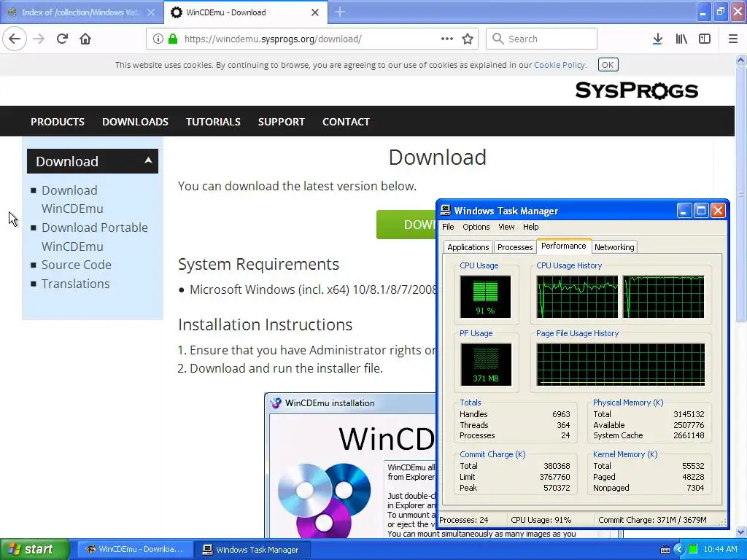Open the Cookie Policy link
Screen dimensions: 747x560
tap(560, 65)
